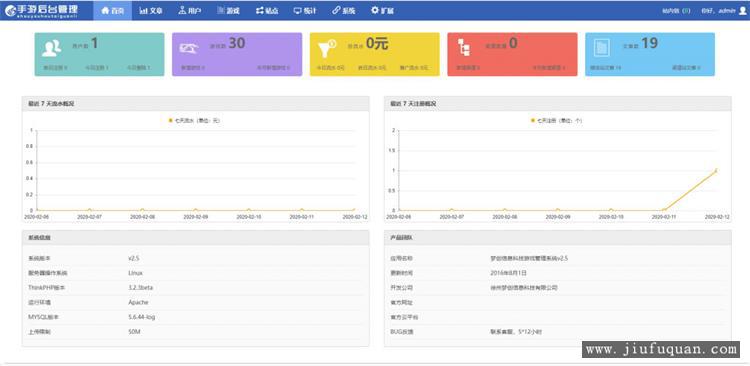Click the Apache environment value
Screen dimensions: 750x366
click(x=138, y=302)
